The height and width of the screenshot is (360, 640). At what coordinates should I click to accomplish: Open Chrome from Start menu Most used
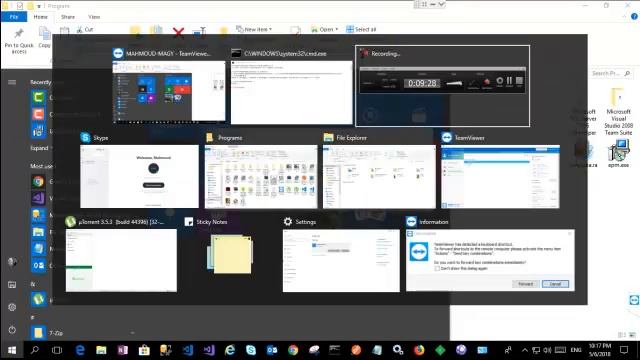[38, 181]
